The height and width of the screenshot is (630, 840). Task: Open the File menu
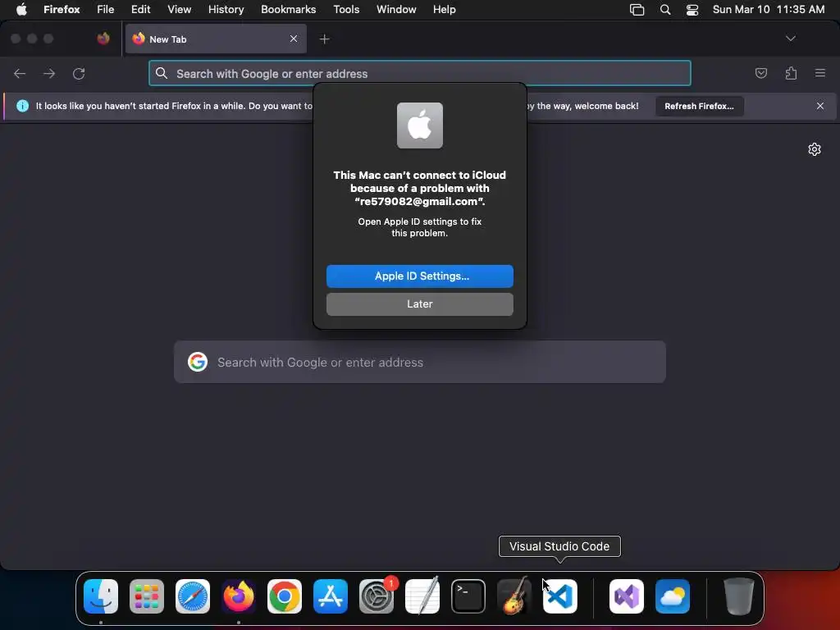[106, 10]
